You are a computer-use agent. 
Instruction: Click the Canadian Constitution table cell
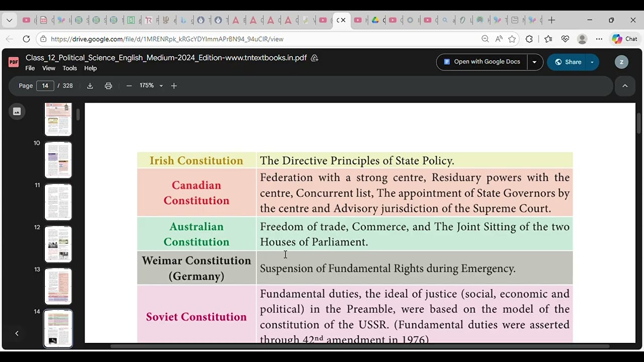coord(196,193)
